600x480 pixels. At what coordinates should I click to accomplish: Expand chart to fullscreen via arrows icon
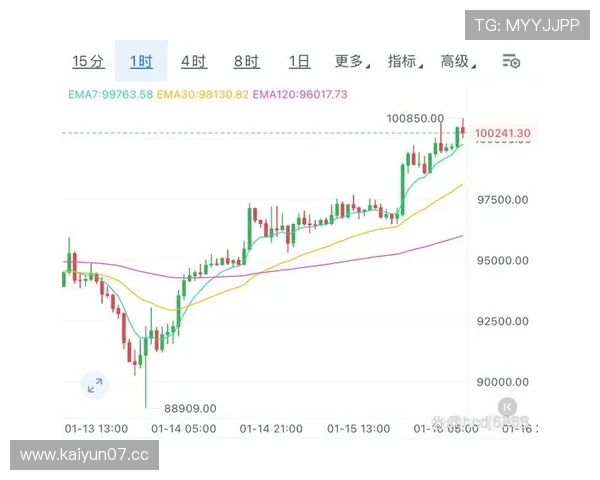click(x=95, y=385)
